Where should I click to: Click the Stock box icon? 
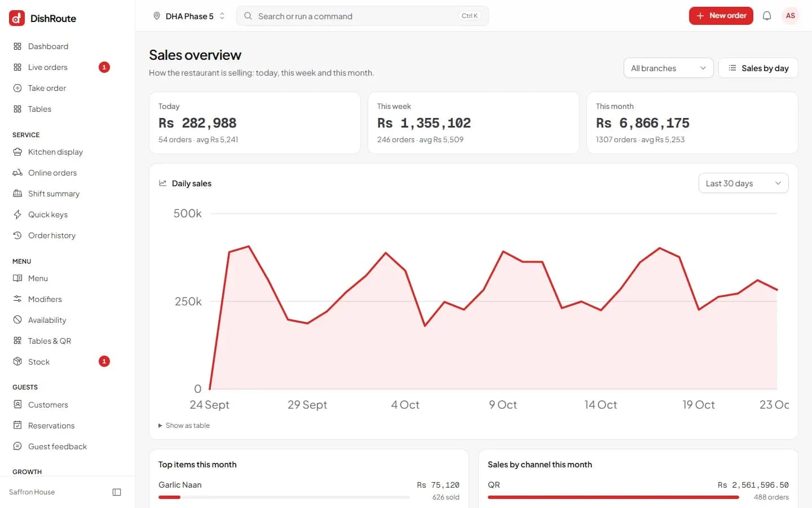17,362
